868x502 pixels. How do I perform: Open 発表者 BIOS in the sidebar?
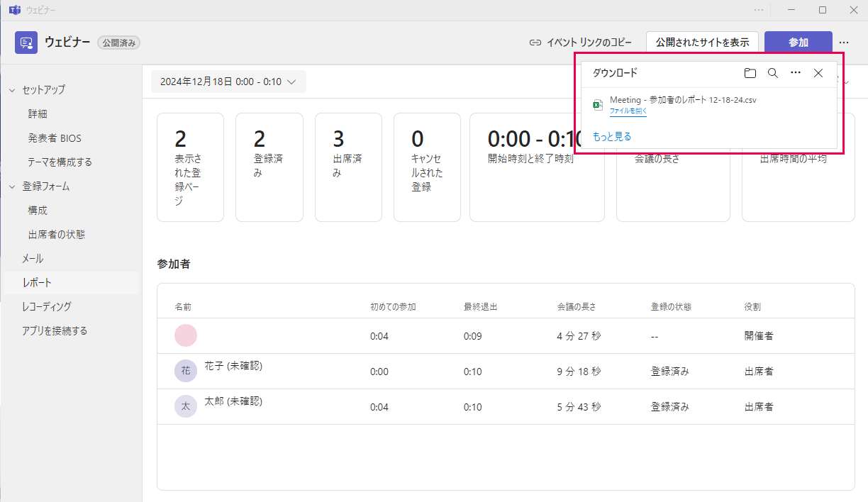pyautogui.click(x=55, y=138)
